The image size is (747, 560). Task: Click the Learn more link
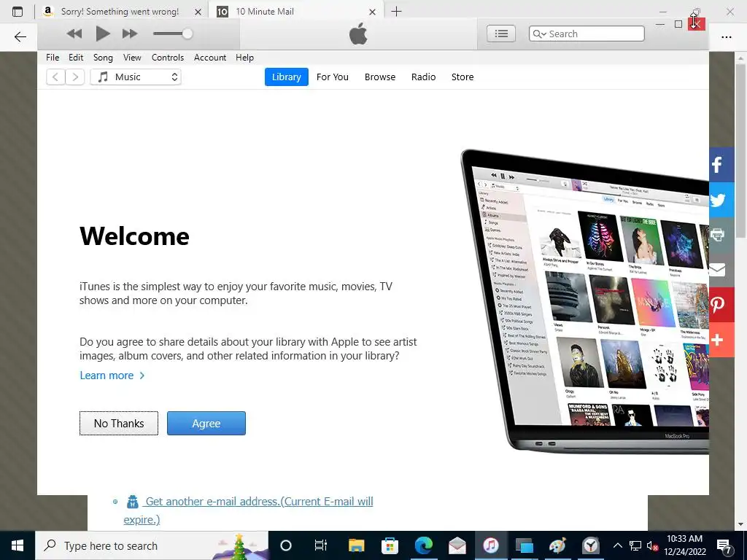[112, 376]
